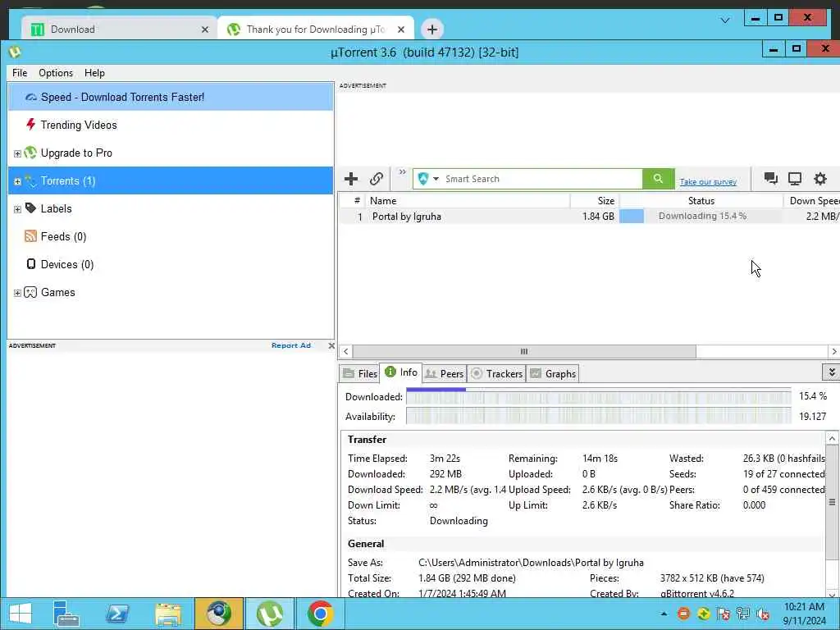Expand the Labels tree node
Image resolution: width=840 pixels, height=630 pixels.
pos(17,209)
